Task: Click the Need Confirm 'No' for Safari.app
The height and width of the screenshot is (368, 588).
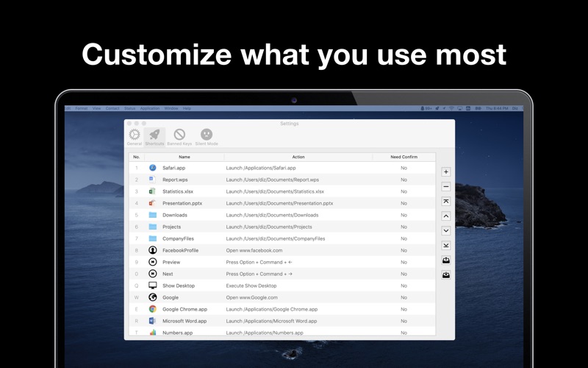Action: (x=404, y=168)
